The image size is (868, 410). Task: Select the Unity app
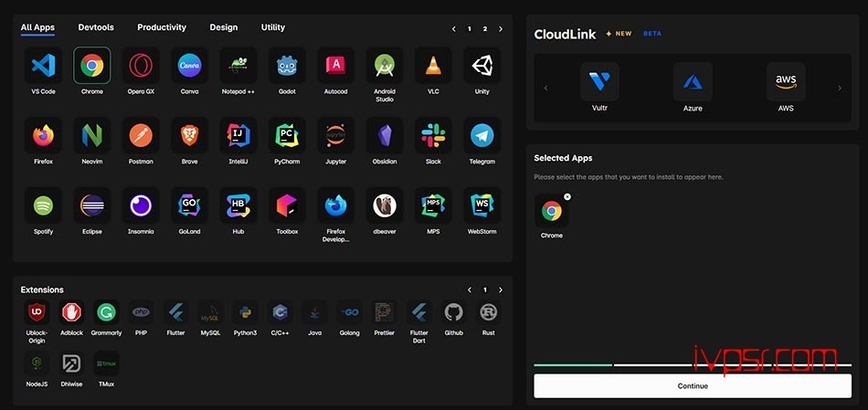(x=482, y=66)
